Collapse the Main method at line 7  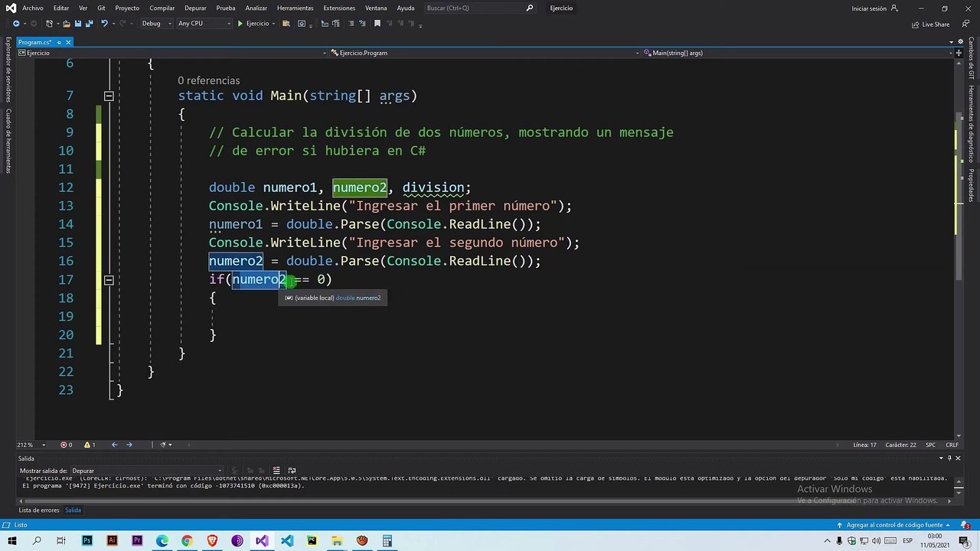(x=109, y=96)
